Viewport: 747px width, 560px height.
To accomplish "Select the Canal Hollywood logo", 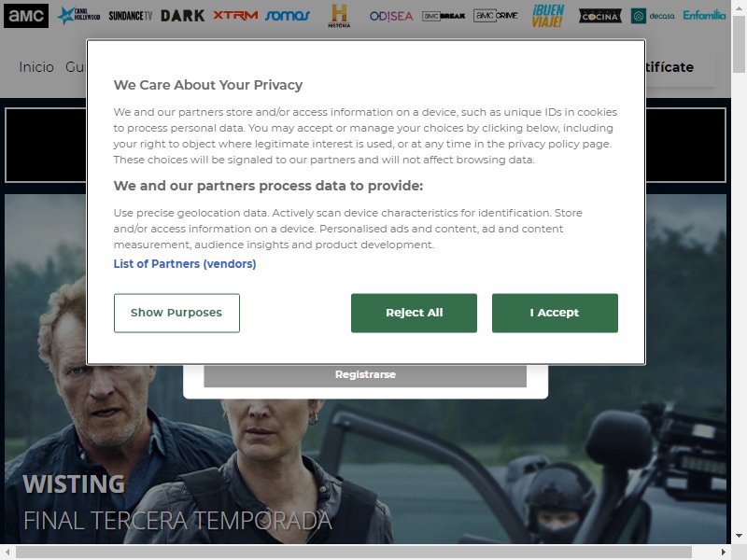I will coord(78,16).
